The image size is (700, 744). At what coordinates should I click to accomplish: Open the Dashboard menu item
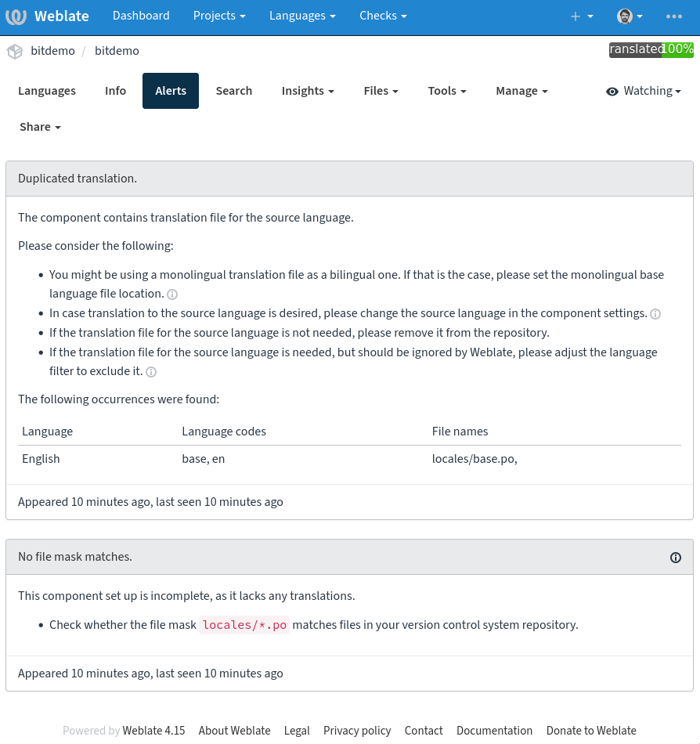[x=141, y=16]
